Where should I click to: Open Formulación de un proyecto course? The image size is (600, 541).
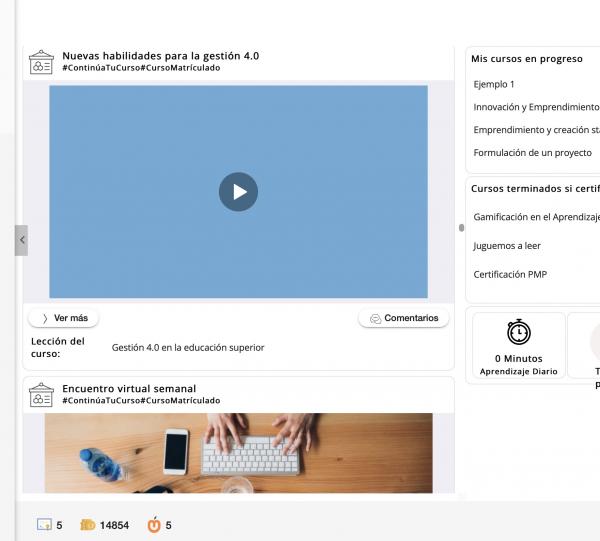[x=532, y=153]
